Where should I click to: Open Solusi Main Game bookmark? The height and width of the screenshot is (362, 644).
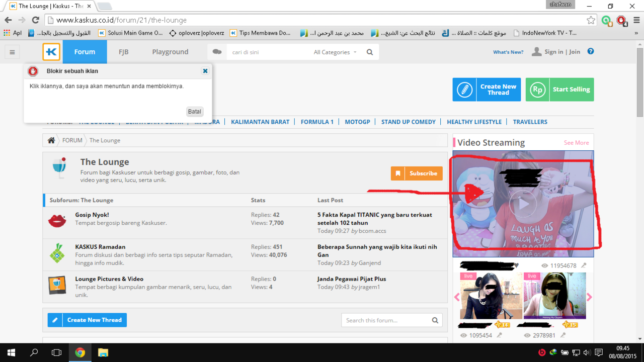tap(131, 33)
